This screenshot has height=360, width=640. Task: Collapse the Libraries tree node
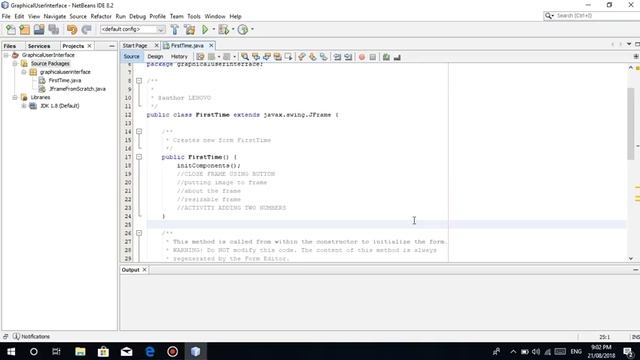[x=15, y=97]
